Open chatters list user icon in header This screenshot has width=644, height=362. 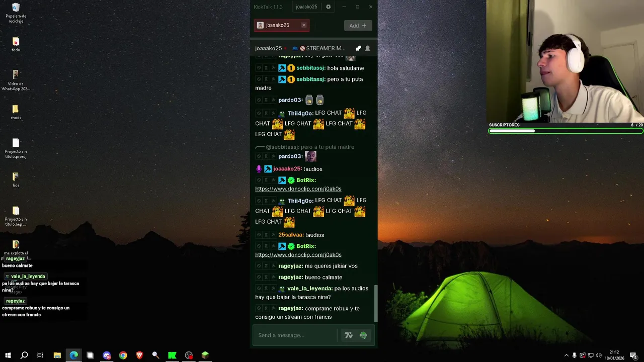368,48
